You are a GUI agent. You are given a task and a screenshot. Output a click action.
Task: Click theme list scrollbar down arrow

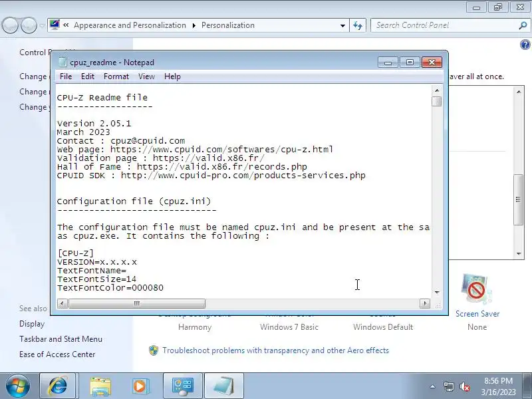519,254
